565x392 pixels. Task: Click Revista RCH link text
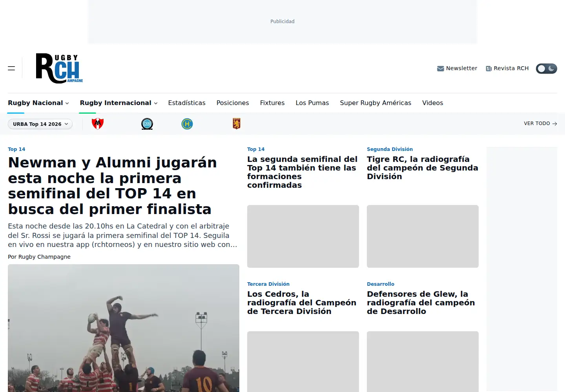pos(511,68)
